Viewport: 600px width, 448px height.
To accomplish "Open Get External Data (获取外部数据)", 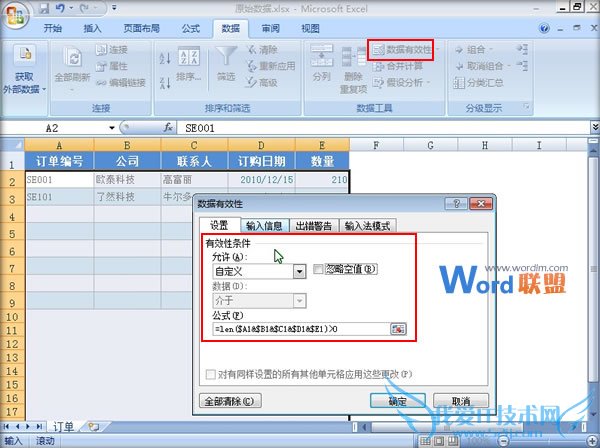I will 24,71.
